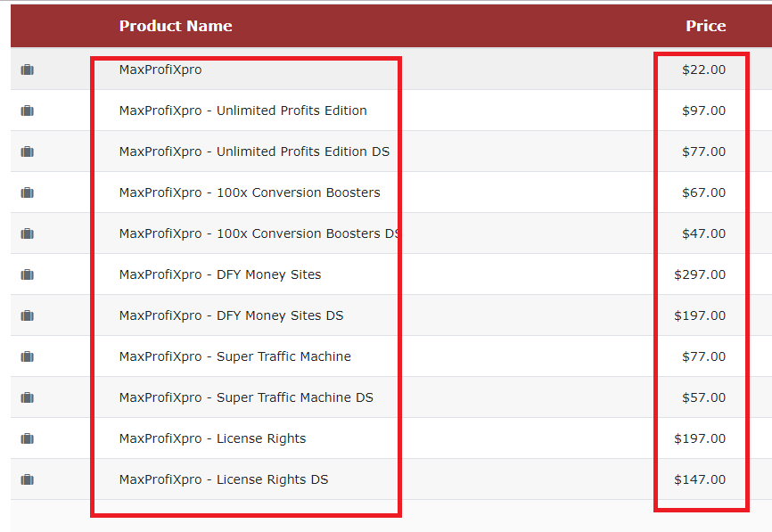The image size is (772, 532).
Task: Select the $97.00 price value
Action: (703, 110)
